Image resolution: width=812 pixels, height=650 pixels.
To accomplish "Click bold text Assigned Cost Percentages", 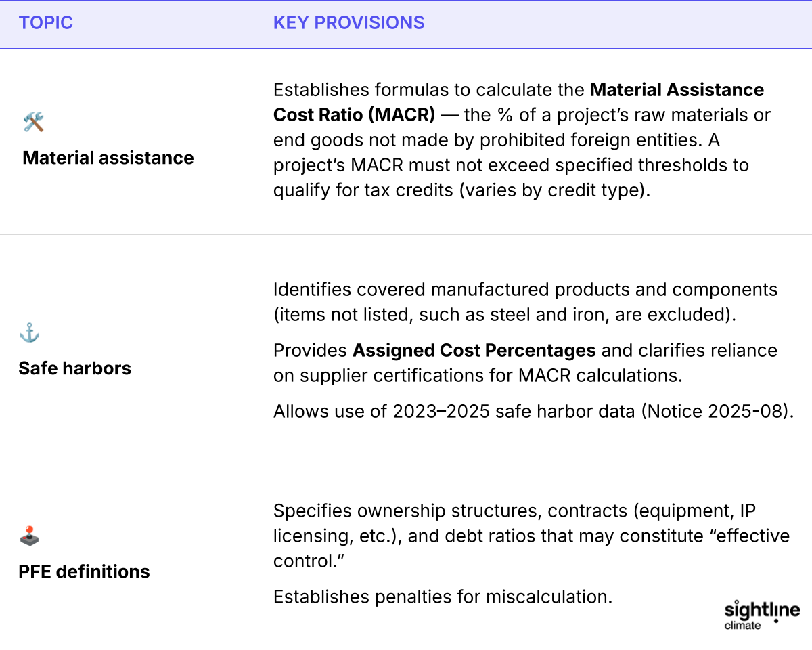I will point(474,351).
